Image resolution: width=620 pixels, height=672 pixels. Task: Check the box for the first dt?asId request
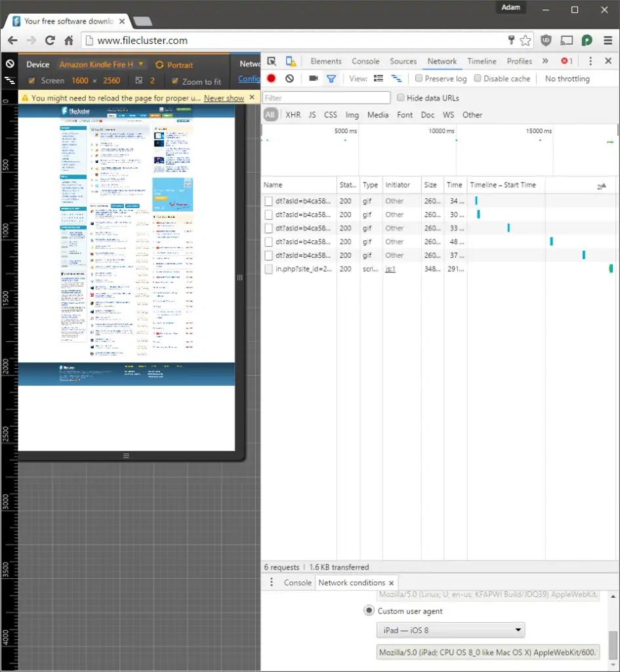[268, 201]
